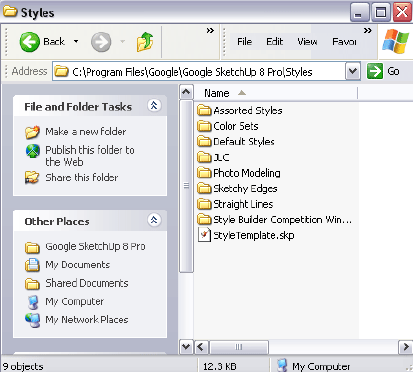Image resolution: width=413 pixels, height=372 pixels.
Task: Click the folder icon in address bar
Action: point(62,71)
